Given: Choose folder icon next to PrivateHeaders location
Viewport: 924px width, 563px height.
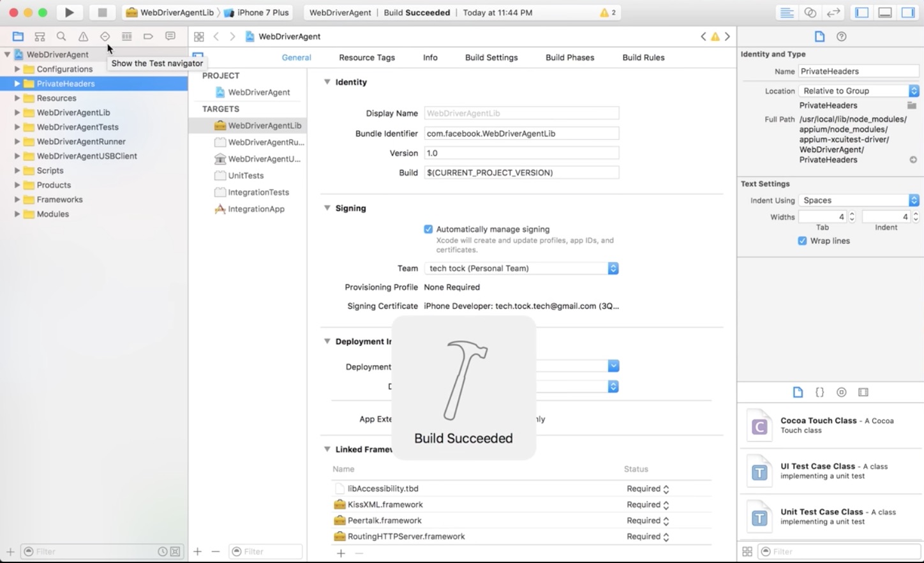Looking at the screenshot, I should (x=912, y=105).
